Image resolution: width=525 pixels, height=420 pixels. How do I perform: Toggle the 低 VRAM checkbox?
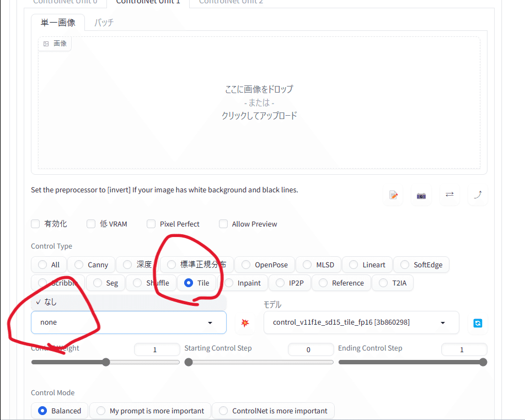[x=91, y=224]
